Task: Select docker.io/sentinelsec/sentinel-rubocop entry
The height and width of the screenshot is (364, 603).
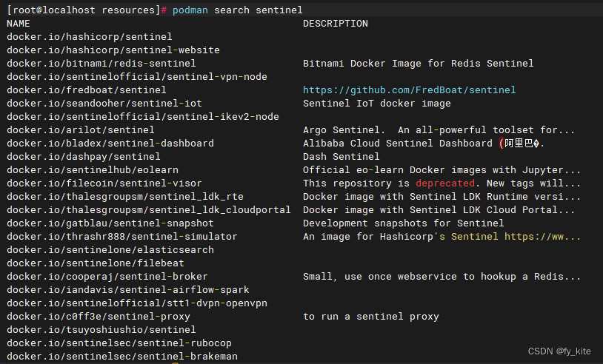Action: (119, 343)
